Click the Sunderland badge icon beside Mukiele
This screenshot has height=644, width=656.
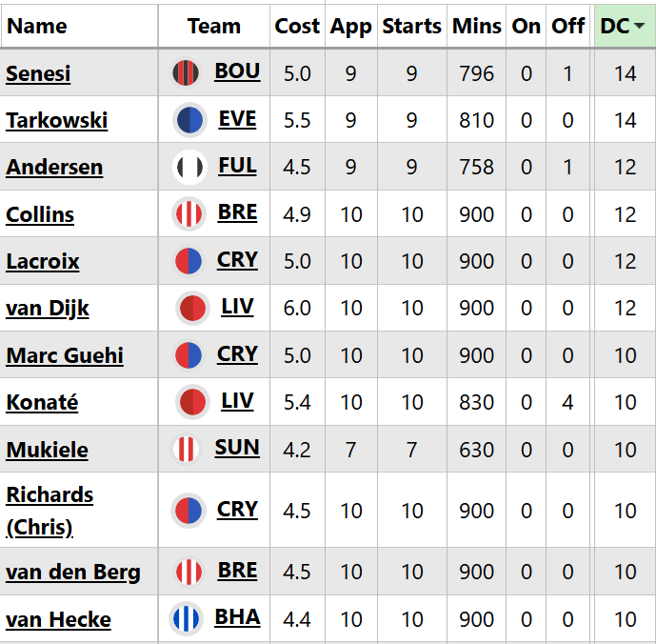(187, 449)
